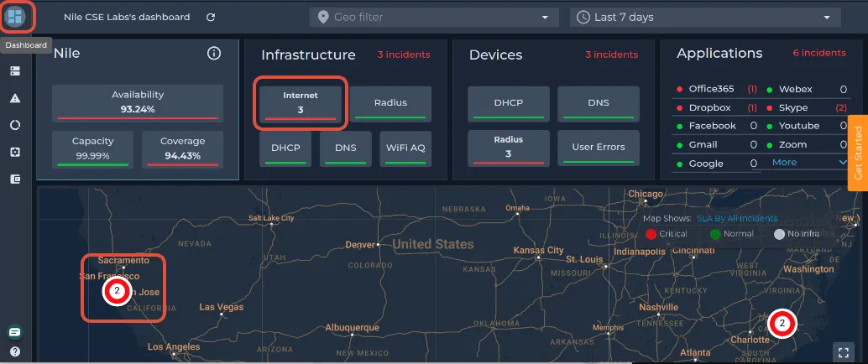This screenshot has height=364, width=868.
Task: Click the location pin in Geo filter
Action: pos(323,17)
